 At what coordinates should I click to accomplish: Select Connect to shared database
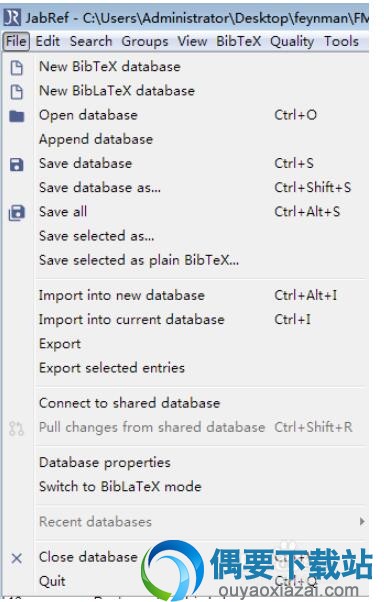(129, 403)
